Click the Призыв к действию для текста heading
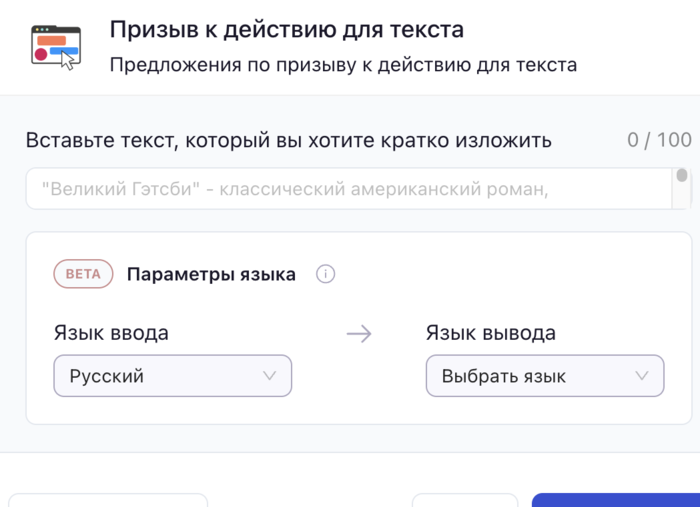Screen dimensions: 700x507 click(x=286, y=29)
